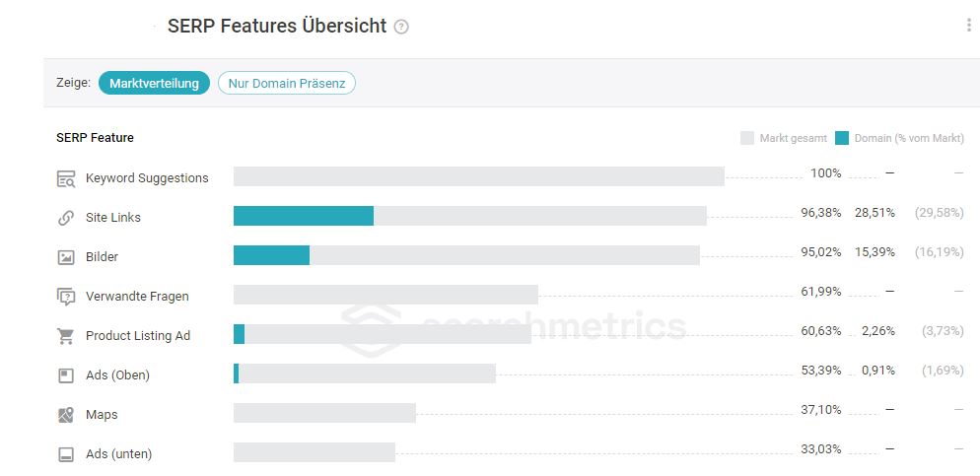Screen dimensions: 980x476
Task: Click the Keyword Suggestions feature icon
Action: 66,178
